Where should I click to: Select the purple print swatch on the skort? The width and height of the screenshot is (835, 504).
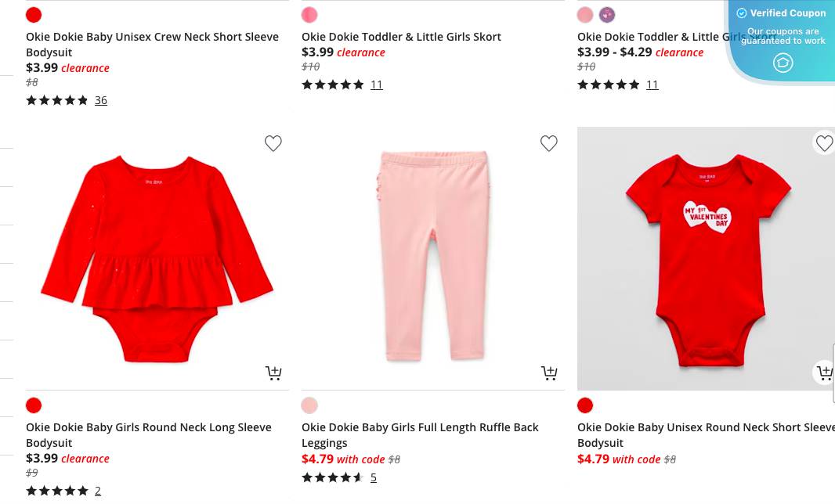tap(607, 15)
